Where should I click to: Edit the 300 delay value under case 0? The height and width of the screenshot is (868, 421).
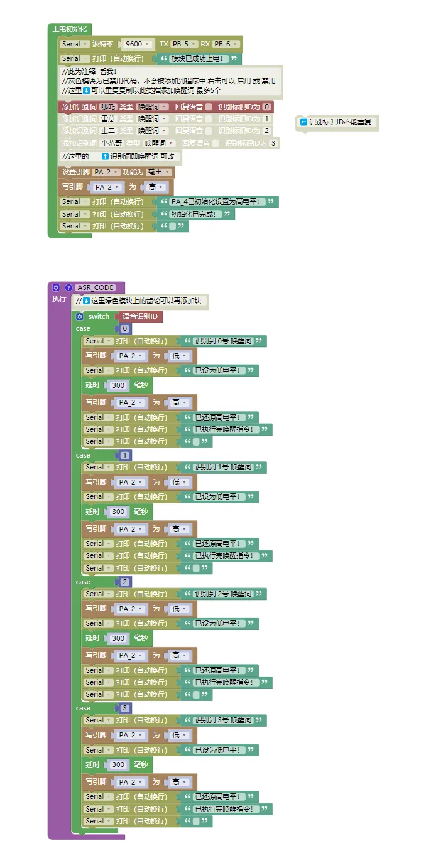click(x=118, y=385)
